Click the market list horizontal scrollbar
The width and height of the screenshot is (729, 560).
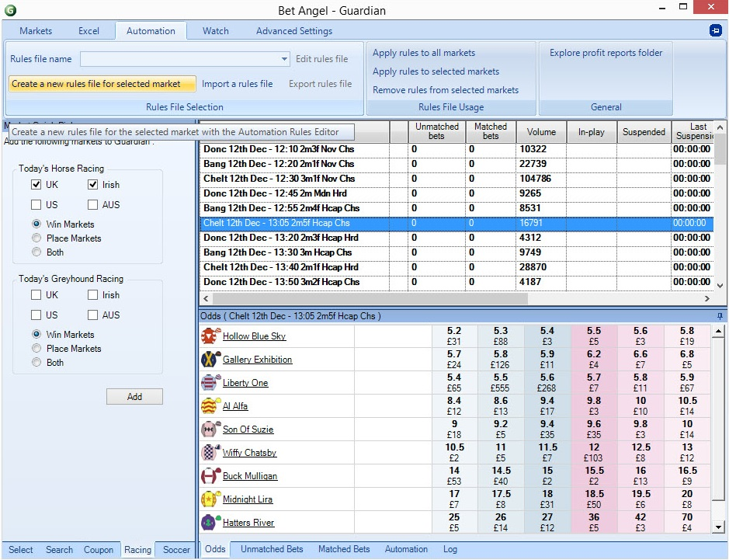(370, 298)
